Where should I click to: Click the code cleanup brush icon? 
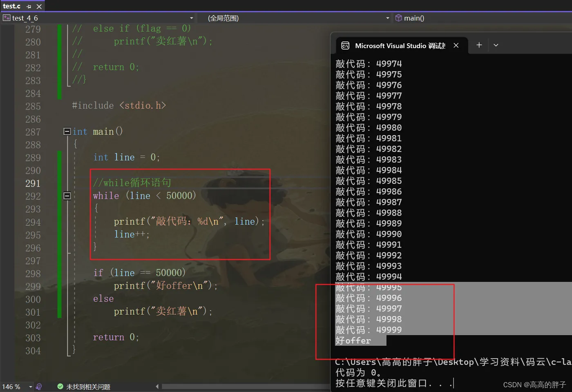tap(39, 387)
